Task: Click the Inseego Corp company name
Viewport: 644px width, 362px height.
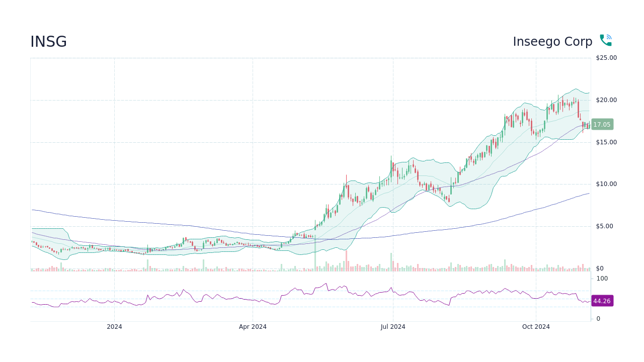Action: [552, 42]
